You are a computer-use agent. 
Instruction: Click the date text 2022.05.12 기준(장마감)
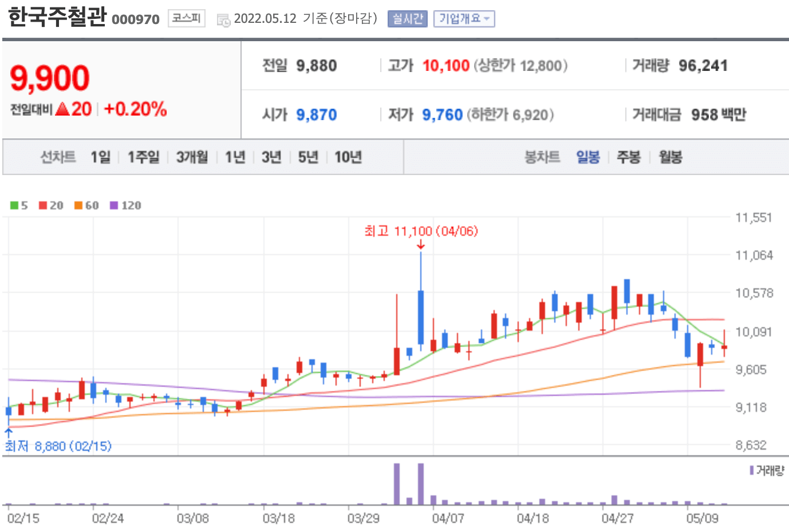pyautogui.click(x=306, y=19)
